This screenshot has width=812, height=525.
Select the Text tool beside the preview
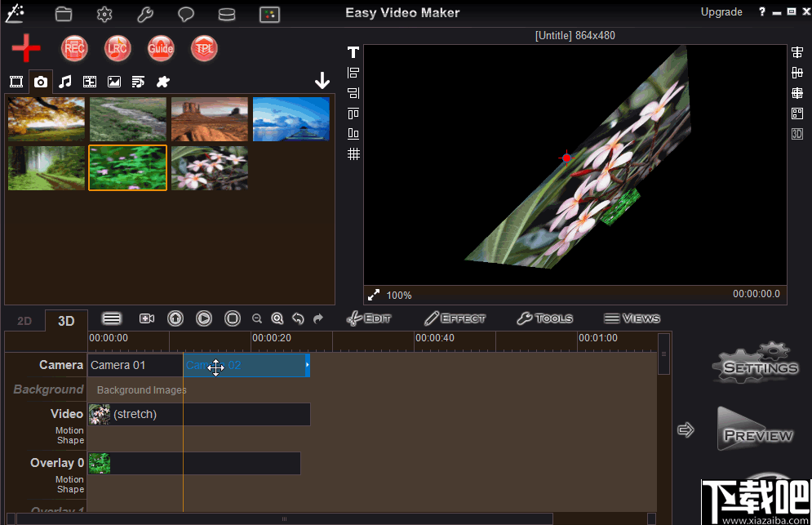click(x=352, y=51)
